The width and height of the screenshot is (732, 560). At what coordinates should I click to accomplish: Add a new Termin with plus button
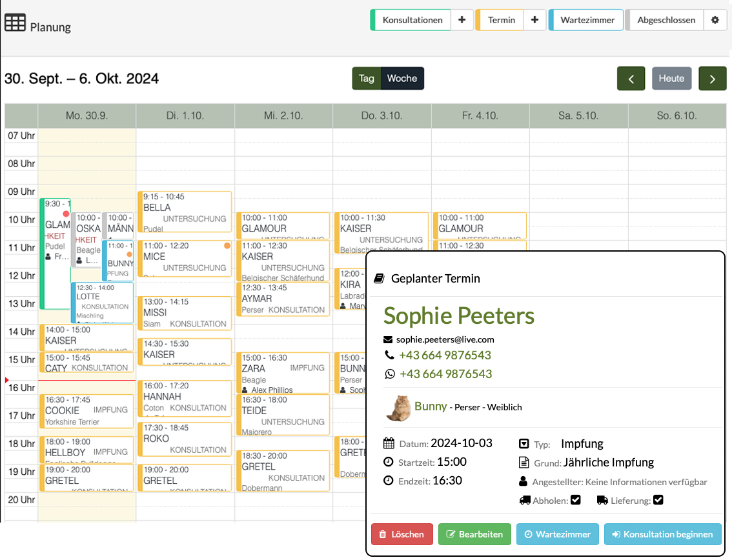click(534, 20)
